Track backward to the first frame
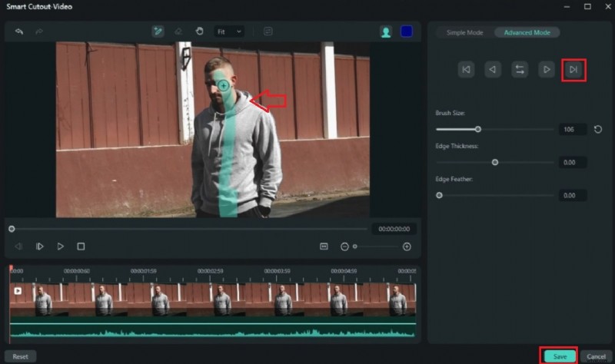615x364 pixels. pos(467,70)
